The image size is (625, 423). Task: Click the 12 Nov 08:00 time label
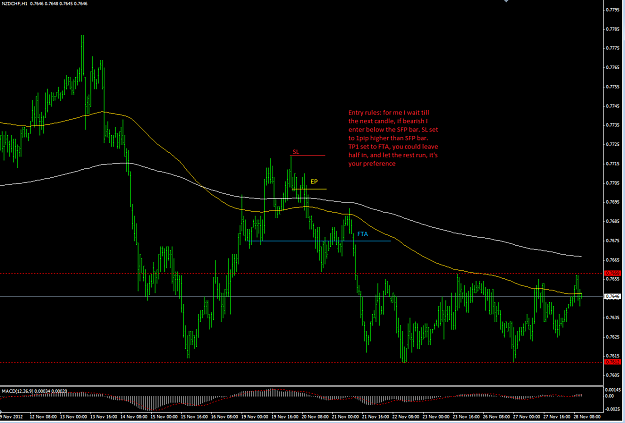pyautogui.click(x=42, y=417)
